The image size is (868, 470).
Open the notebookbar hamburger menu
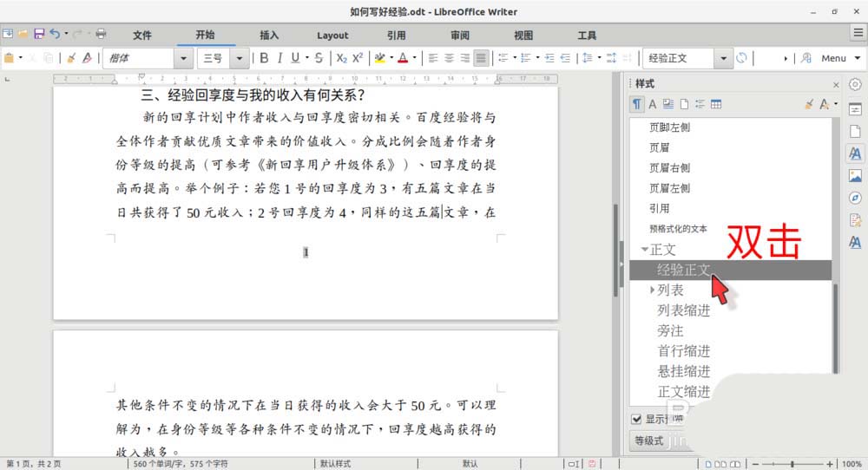click(x=858, y=33)
